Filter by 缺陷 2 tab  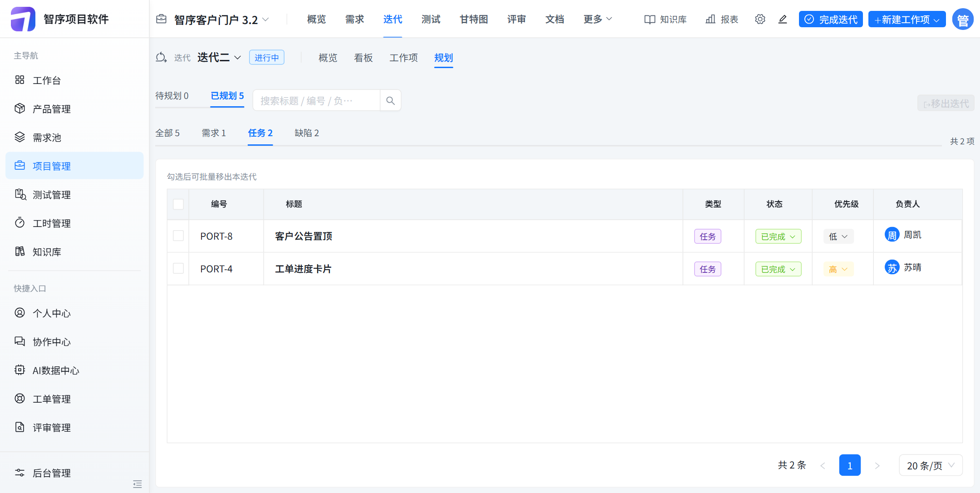[307, 133]
